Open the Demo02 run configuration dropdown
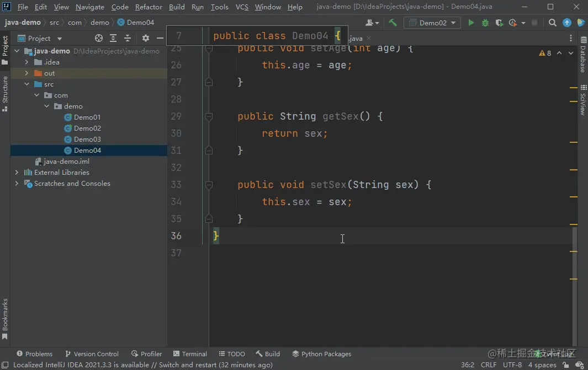Screen dimensions: 588x370 point(432,23)
